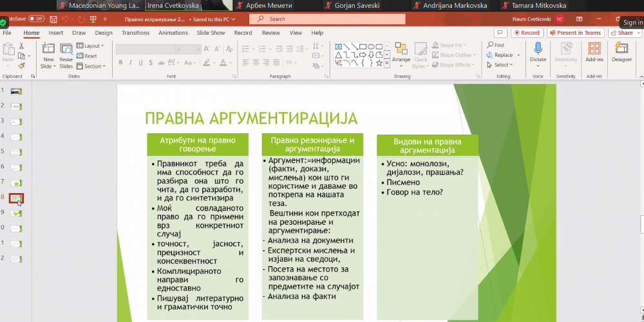Select the Format Painter brush
644x322 pixels.
21,65
